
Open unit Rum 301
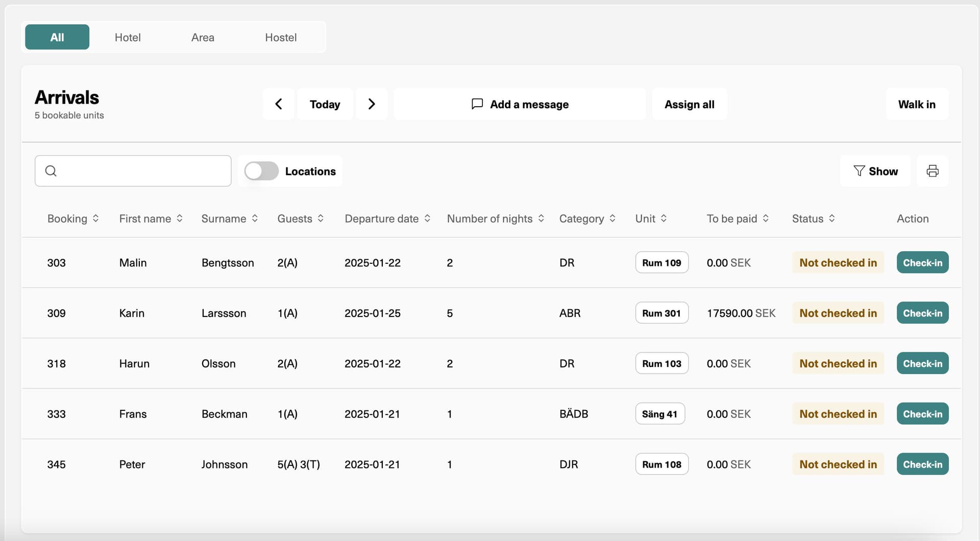(x=661, y=313)
